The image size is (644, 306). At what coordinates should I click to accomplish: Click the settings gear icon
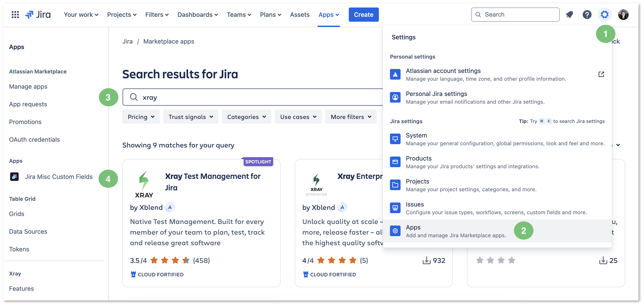[605, 15]
